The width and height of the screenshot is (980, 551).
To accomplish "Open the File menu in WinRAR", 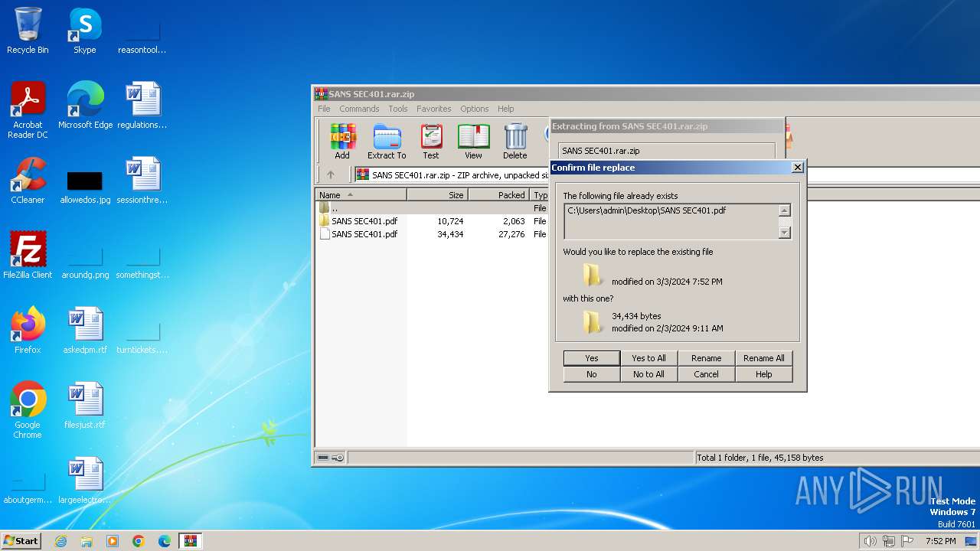I will tap(324, 109).
